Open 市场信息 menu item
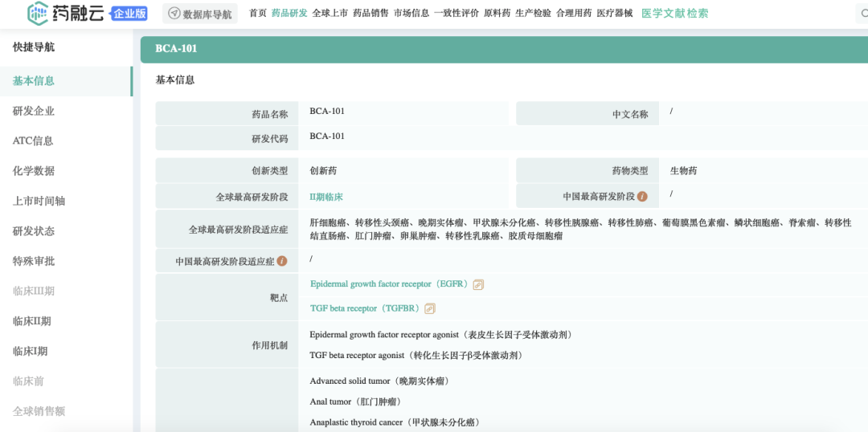 pos(411,14)
